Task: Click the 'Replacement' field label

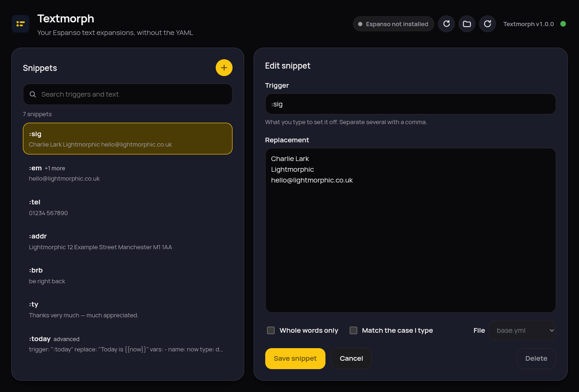Action: [287, 140]
